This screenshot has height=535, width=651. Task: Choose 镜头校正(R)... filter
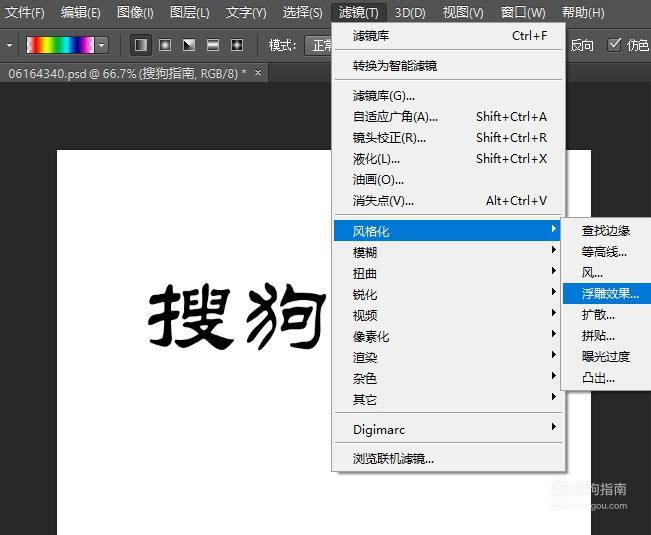tap(448, 138)
